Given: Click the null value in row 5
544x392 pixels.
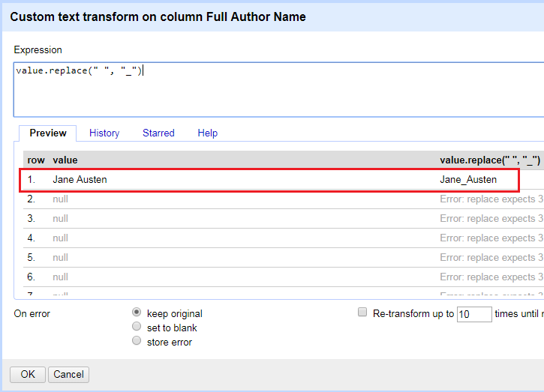Looking at the screenshot, I should [x=60, y=258].
